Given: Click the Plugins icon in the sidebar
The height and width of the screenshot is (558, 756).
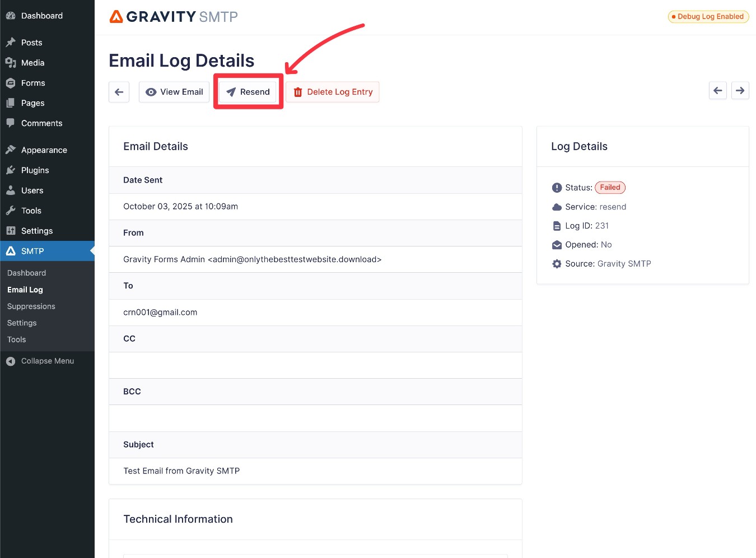Looking at the screenshot, I should point(11,170).
